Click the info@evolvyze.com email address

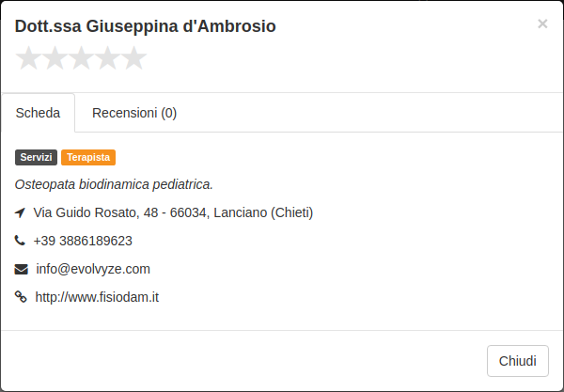coord(93,269)
